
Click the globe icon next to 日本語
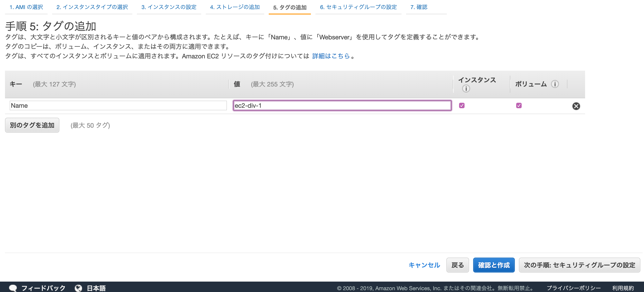pyautogui.click(x=78, y=288)
